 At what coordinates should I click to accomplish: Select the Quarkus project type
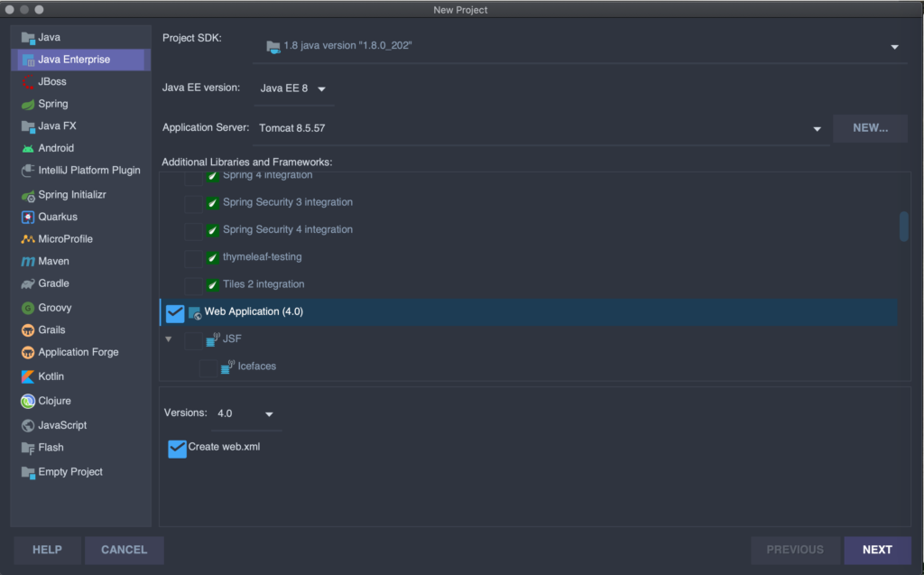pos(80,217)
